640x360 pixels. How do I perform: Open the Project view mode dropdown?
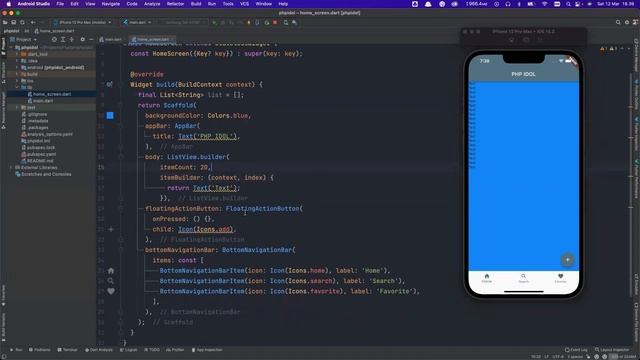tap(23, 40)
